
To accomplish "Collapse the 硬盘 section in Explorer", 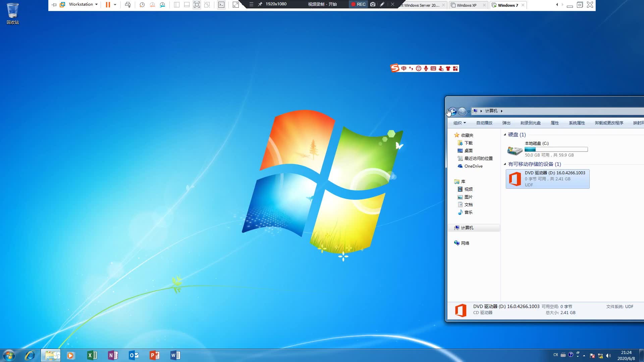I will click(505, 134).
